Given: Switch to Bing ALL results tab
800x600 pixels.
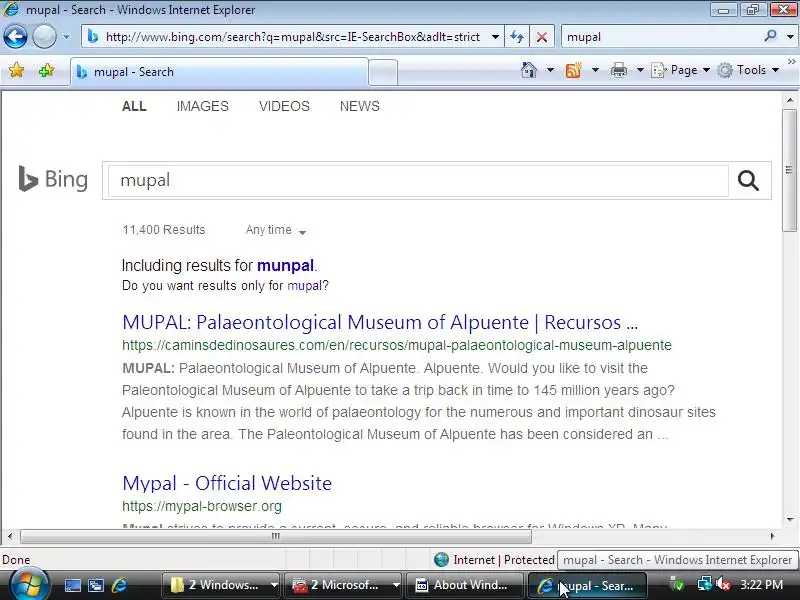Looking at the screenshot, I should click(x=134, y=106).
